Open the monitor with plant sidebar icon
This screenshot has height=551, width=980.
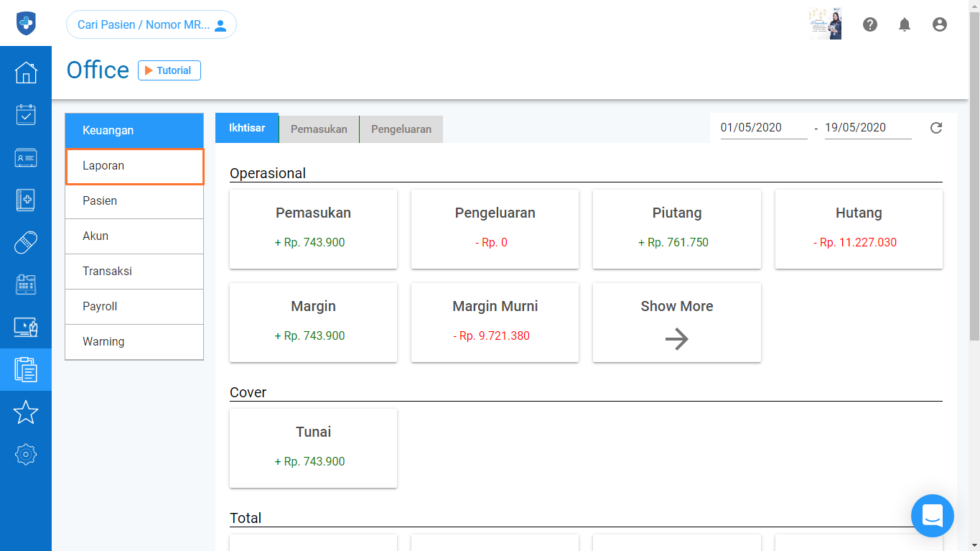coord(26,328)
